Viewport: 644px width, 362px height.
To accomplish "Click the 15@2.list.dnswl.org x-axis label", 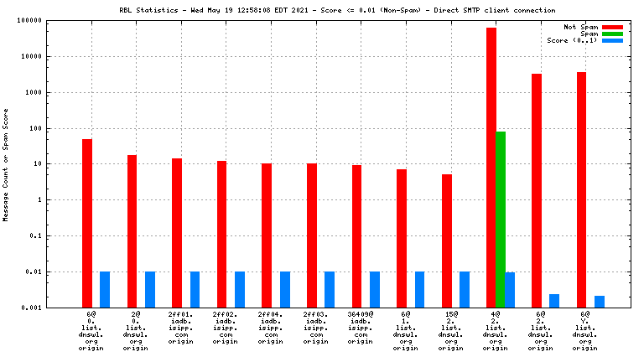I will (450, 328).
